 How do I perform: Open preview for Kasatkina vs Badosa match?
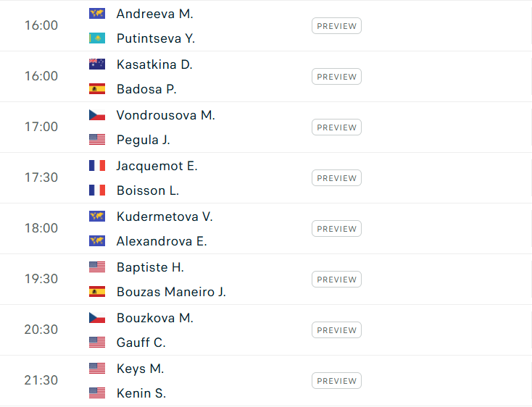pos(336,77)
